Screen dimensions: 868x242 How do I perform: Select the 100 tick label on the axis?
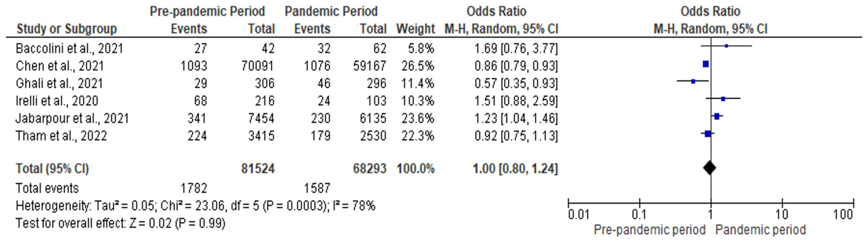pos(843,214)
